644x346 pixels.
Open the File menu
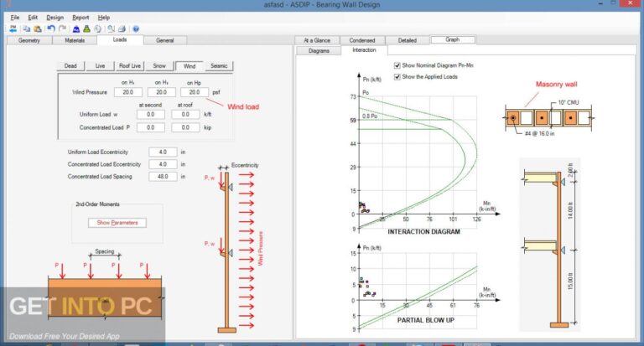tap(15, 18)
